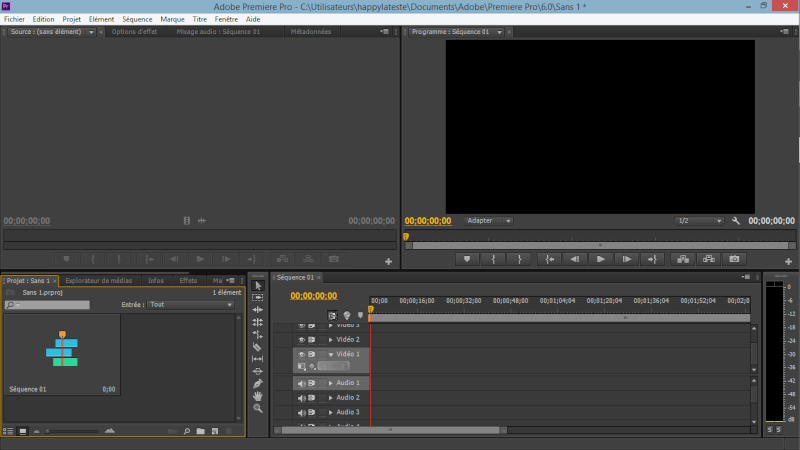The height and width of the screenshot is (450, 800).
Task: Select the Slip tool
Action: 258,359
